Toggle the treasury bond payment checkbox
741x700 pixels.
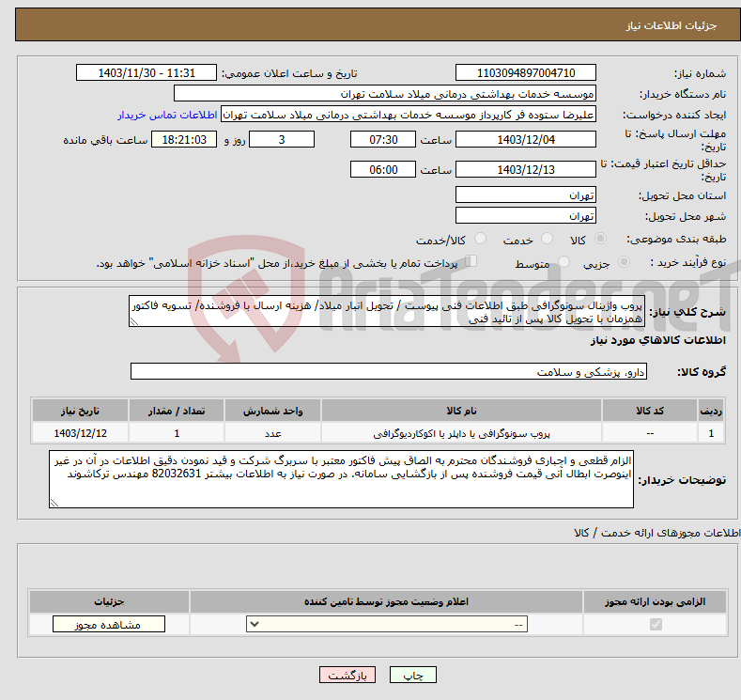click(x=472, y=262)
